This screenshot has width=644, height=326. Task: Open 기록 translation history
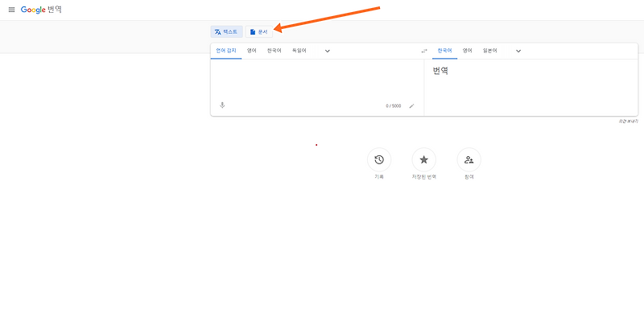point(379,159)
